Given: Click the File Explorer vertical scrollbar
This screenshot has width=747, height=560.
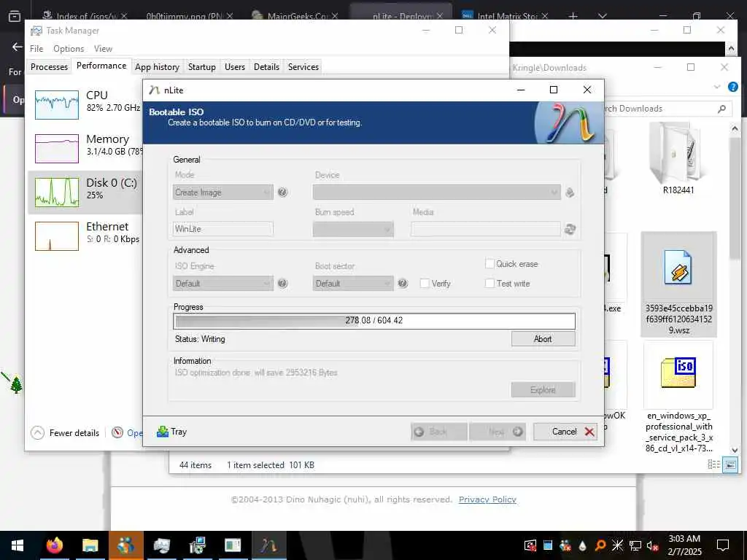Looking at the screenshot, I should 735,198.
